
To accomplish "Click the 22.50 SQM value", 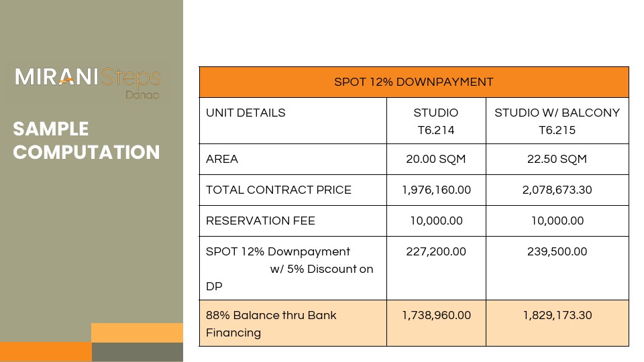I will pyautogui.click(x=557, y=160).
